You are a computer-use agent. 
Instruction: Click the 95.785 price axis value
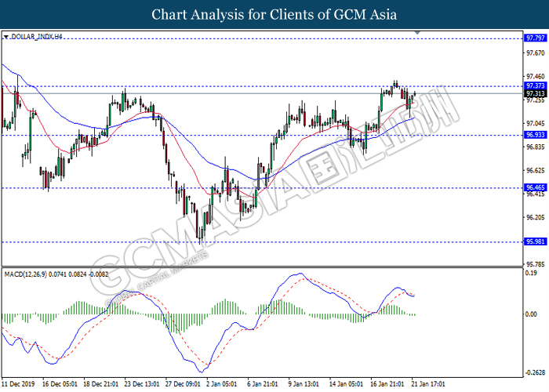tap(536, 264)
